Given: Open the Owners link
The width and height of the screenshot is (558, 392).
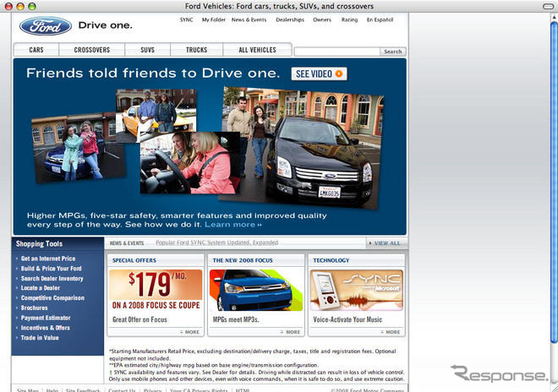Looking at the screenshot, I should coord(322,20).
